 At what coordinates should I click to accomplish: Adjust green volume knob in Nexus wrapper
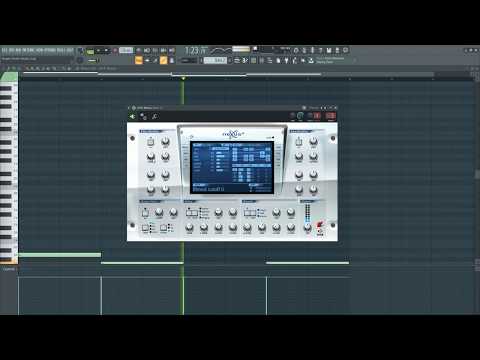coord(300,116)
